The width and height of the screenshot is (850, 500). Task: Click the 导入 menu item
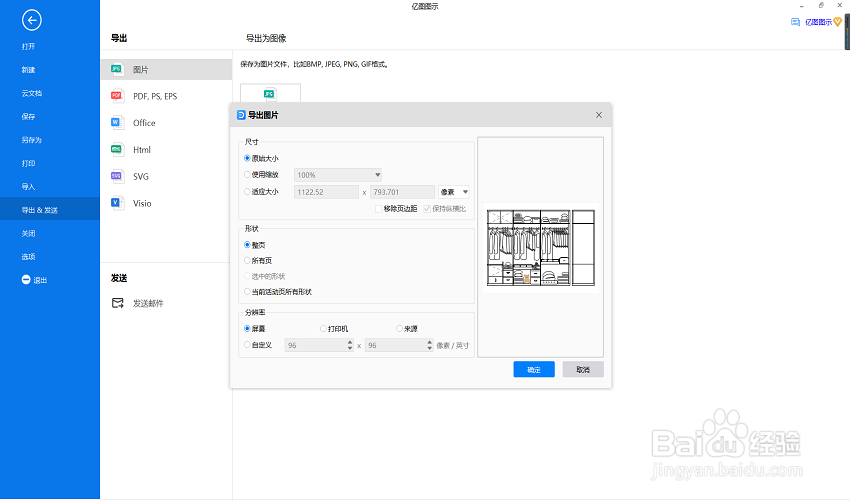pos(28,187)
